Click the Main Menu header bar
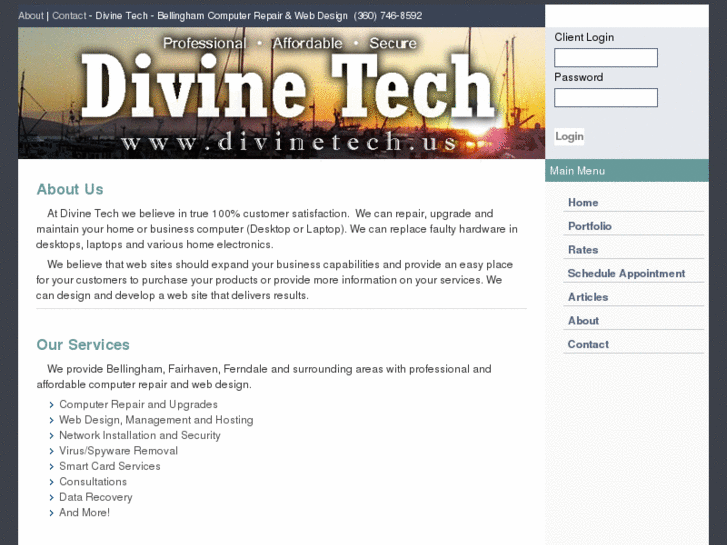 coord(627,171)
